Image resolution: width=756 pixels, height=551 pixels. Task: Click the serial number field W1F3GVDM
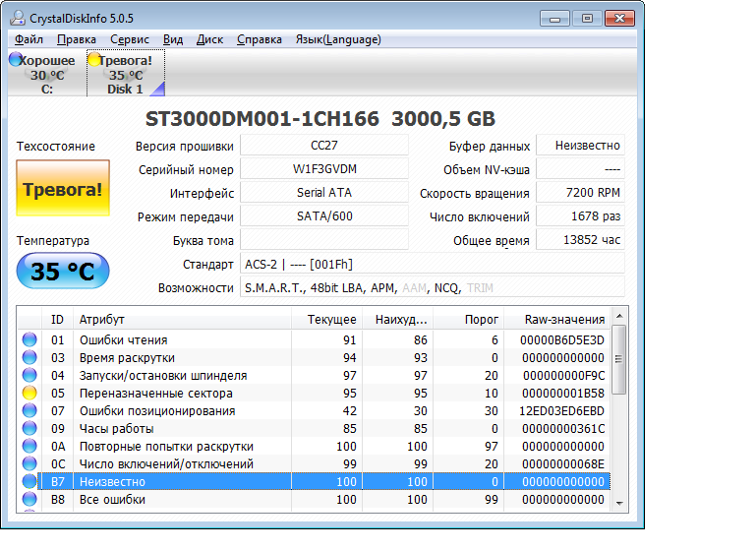(x=324, y=169)
